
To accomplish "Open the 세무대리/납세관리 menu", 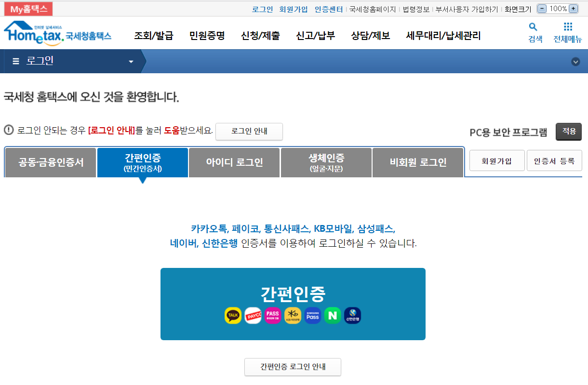I will point(443,35).
